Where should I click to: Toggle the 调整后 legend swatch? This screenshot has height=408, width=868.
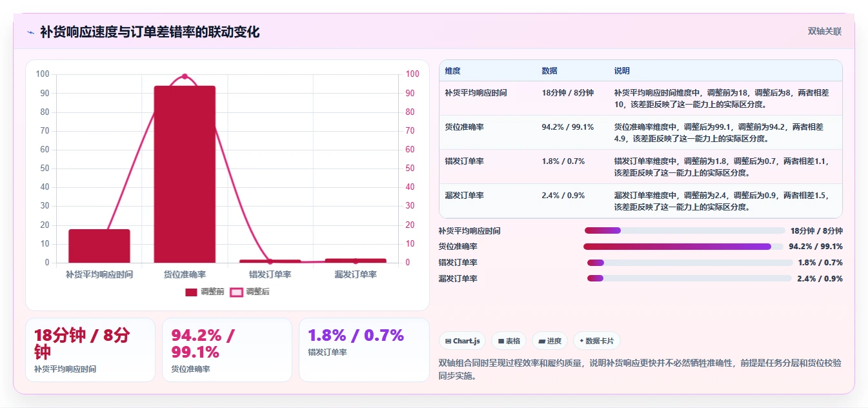point(236,292)
